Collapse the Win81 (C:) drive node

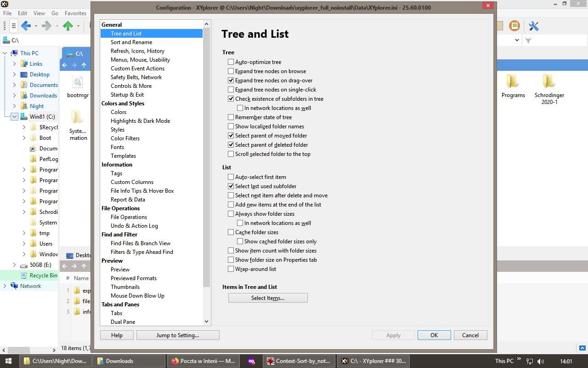click(x=14, y=116)
